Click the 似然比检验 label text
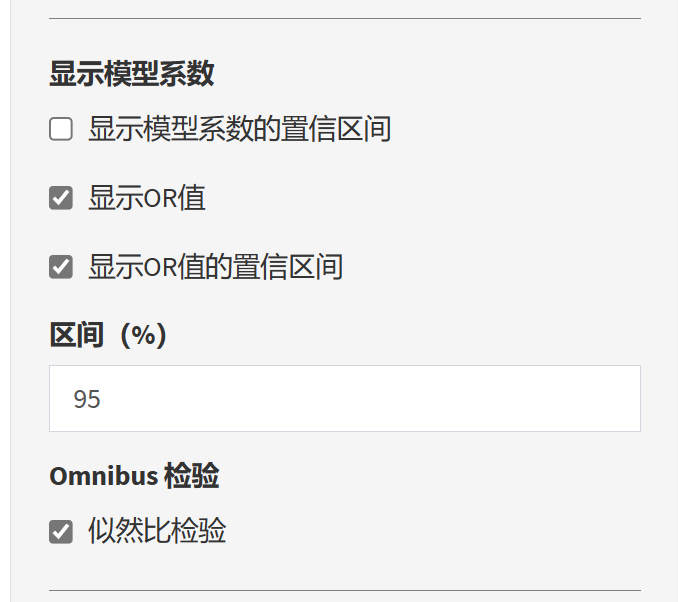Image resolution: width=678 pixels, height=602 pixels. point(157,531)
